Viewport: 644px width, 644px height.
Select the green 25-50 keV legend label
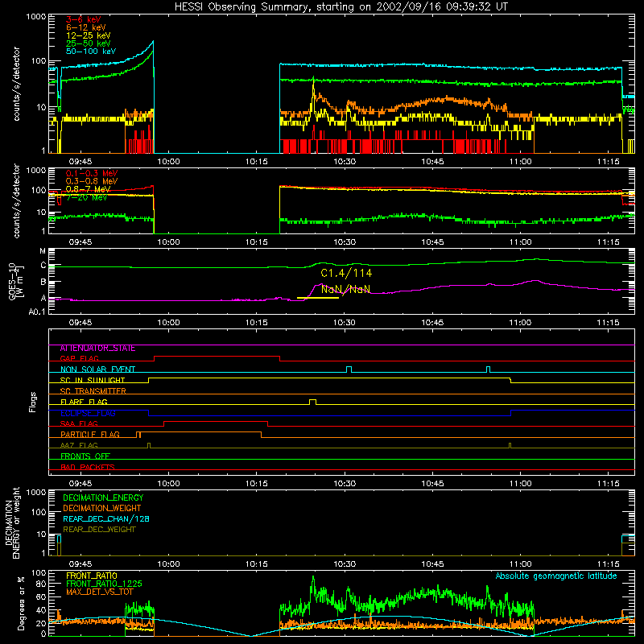[89, 43]
